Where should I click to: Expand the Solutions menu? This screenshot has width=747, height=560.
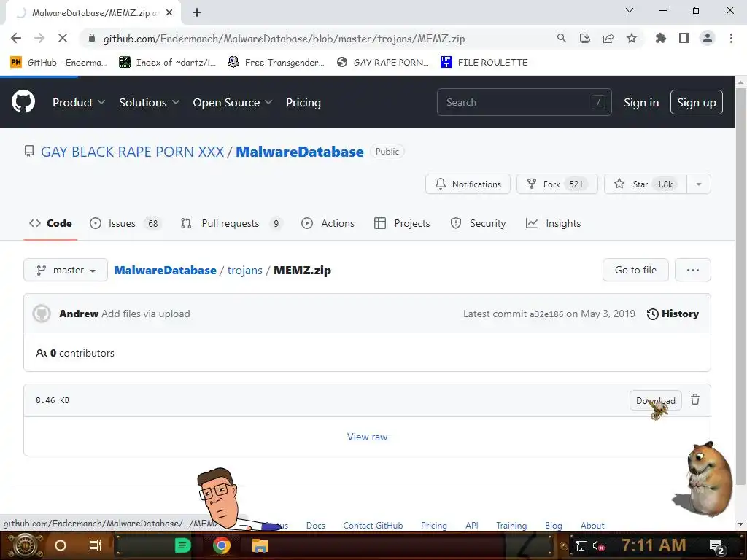(x=149, y=102)
